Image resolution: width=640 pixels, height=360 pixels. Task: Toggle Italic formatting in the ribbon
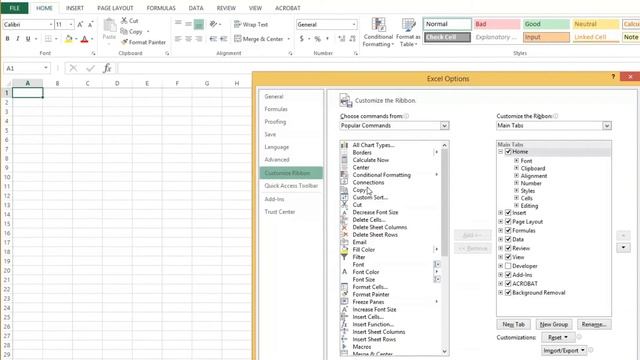18,39
